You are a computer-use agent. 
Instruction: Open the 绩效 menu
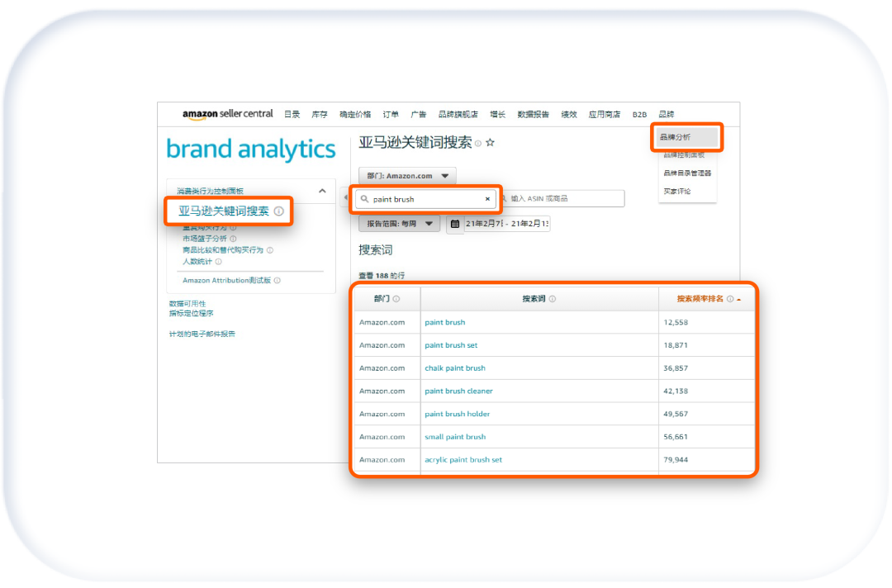coord(569,114)
